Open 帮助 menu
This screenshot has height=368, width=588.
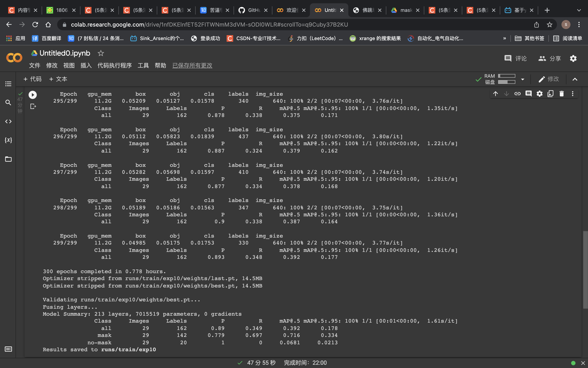(160, 65)
